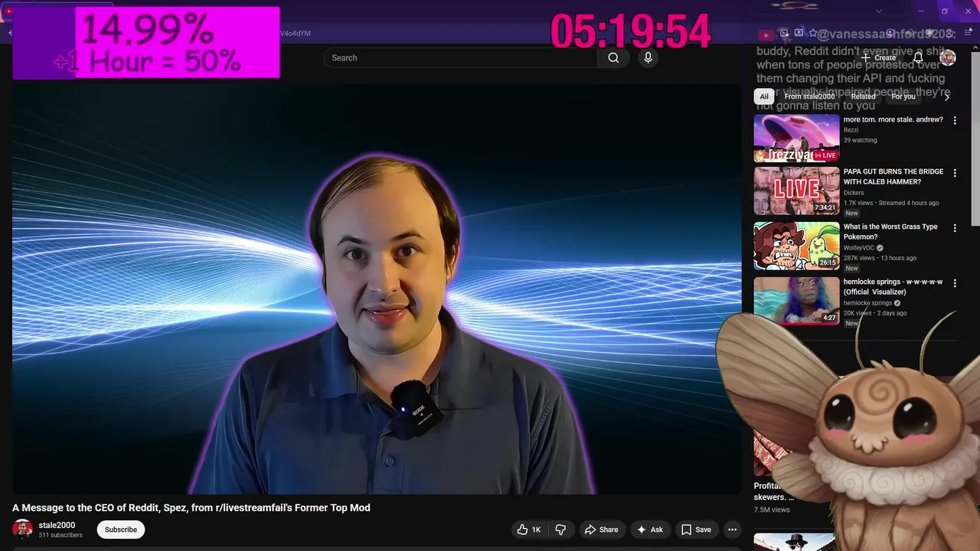Like the video with thumbs up
Image resolution: width=980 pixels, height=551 pixels.
pos(528,530)
